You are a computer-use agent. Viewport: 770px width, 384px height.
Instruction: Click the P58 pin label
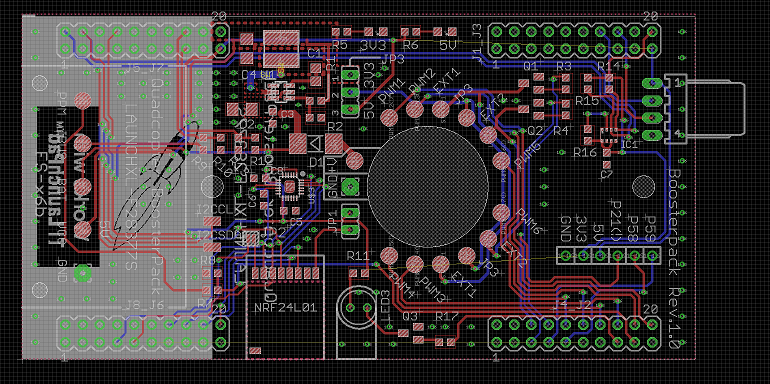[x=633, y=229]
